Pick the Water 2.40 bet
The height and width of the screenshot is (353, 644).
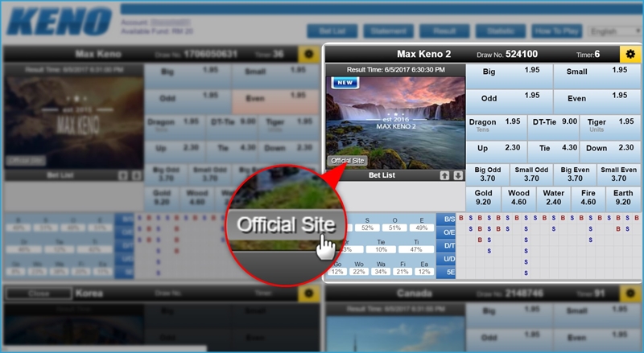[x=553, y=198]
